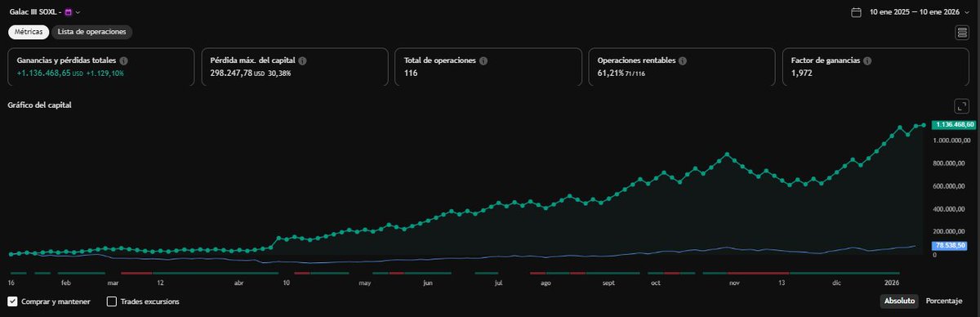Image resolution: width=980 pixels, height=317 pixels.
Task: Click the blue 78.538,50 buy-and-hold label
Action: (x=951, y=245)
